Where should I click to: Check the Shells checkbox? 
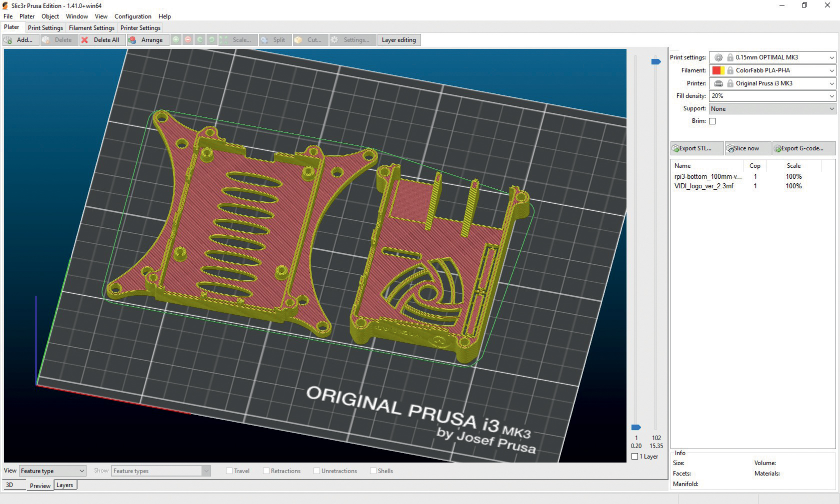[x=373, y=471]
